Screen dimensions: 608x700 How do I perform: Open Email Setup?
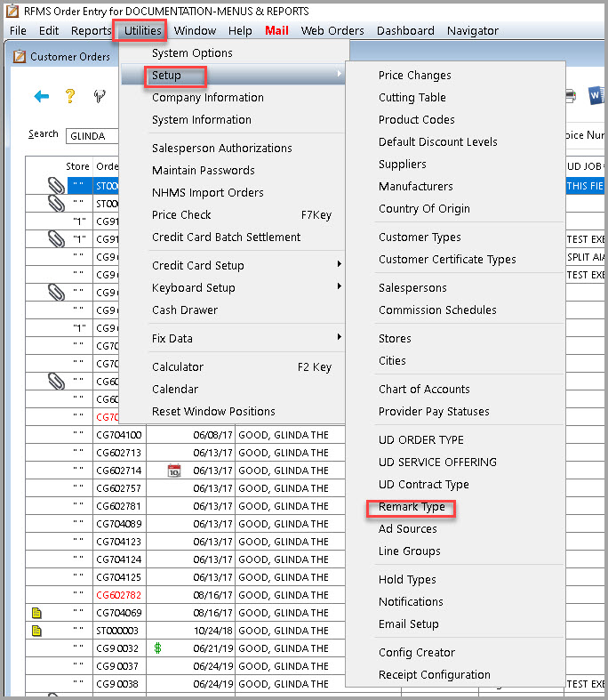408,624
